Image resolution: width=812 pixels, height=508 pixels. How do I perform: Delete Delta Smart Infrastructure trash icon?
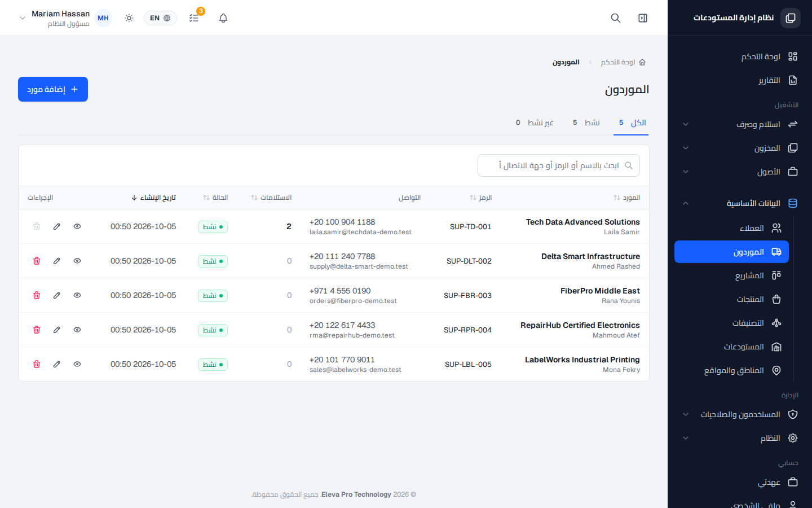click(37, 261)
